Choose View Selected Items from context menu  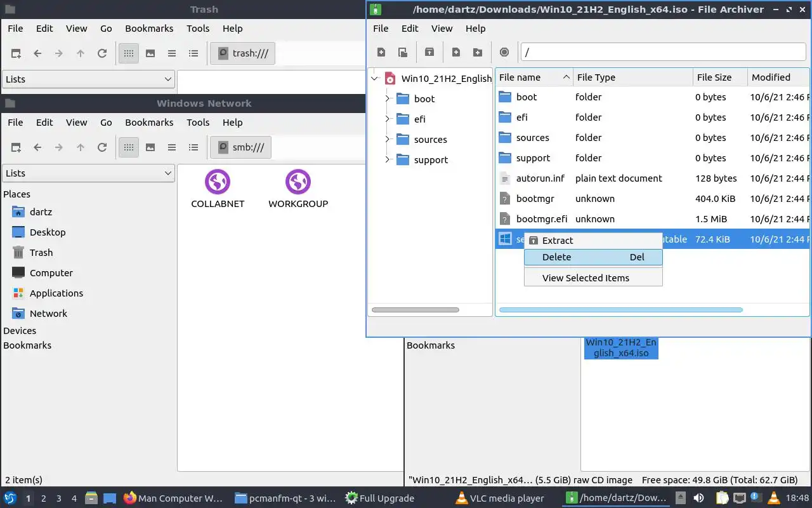tap(593, 278)
